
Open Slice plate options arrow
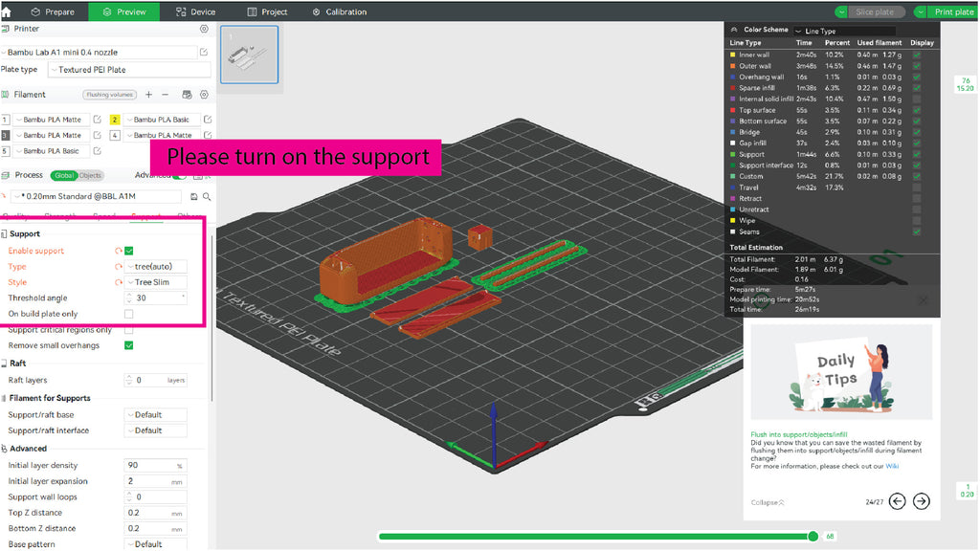click(x=841, y=11)
